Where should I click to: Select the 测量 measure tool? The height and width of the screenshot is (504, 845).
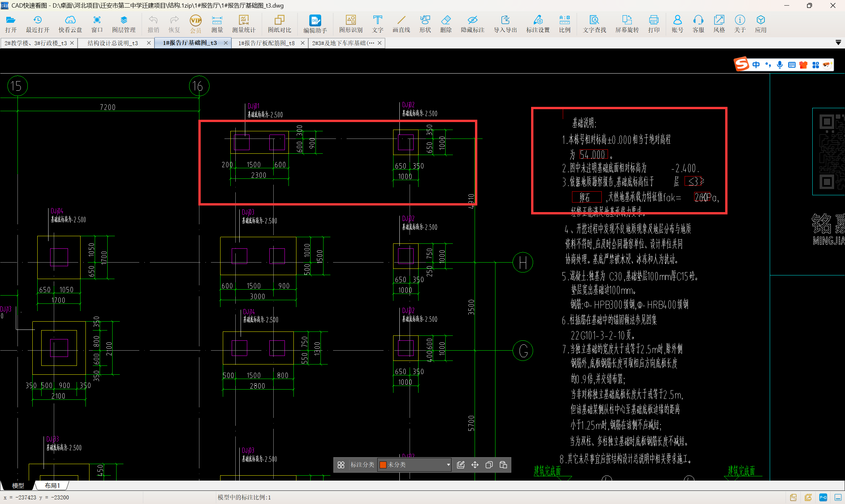click(x=217, y=24)
